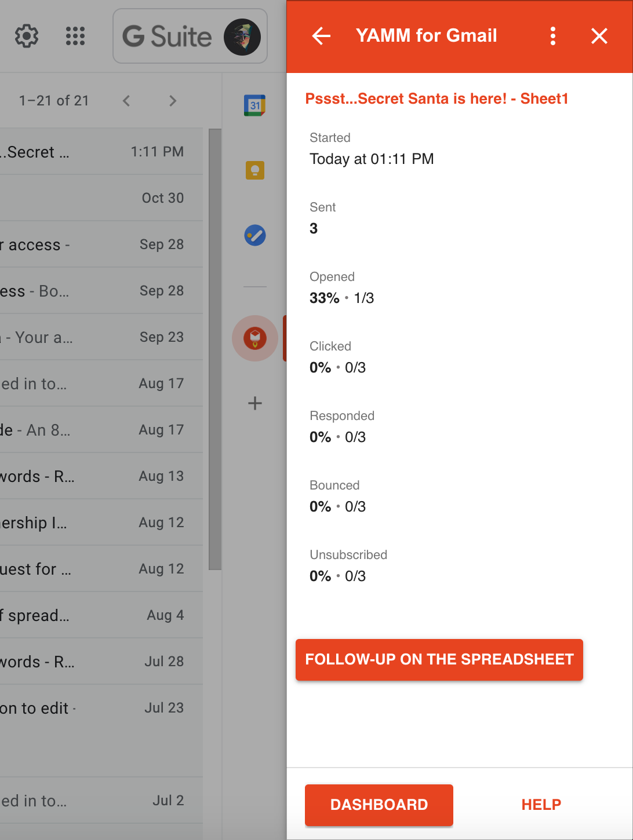The width and height of the screenshot is (633, 840).
Task: Close the YAMM for Gmail panel
Action: (x=599, y=36)
